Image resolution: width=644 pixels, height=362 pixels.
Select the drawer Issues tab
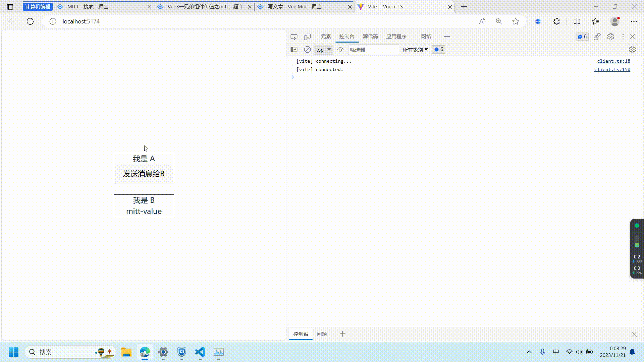coord(322,334)
